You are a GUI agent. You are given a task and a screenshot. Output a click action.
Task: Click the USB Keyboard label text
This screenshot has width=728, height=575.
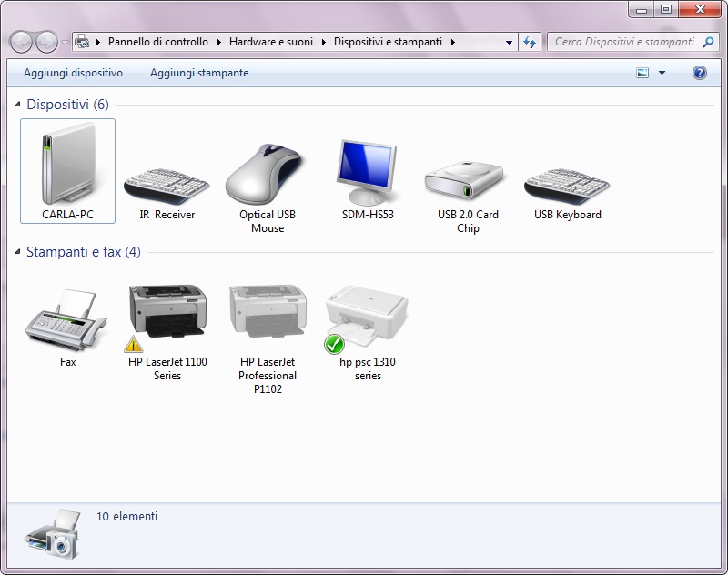pyautogui.click(x=567, y=215)
